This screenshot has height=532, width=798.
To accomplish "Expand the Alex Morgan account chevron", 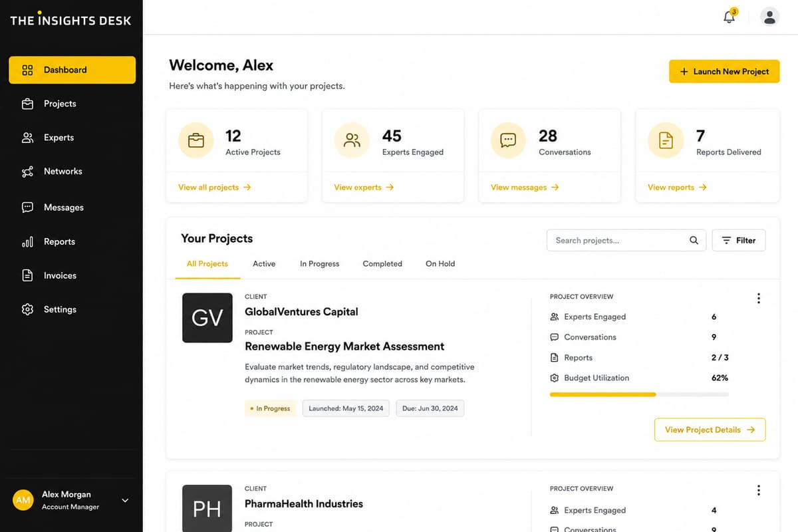I will click(125, 501).
